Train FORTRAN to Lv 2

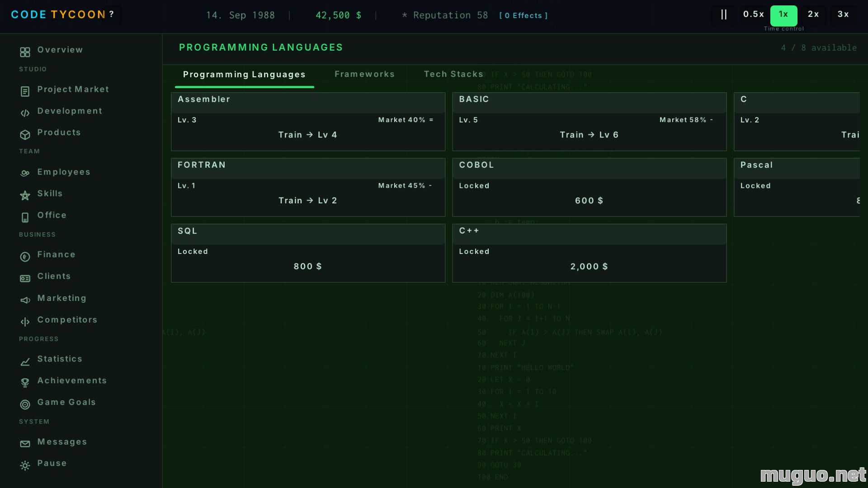[308, 200]
